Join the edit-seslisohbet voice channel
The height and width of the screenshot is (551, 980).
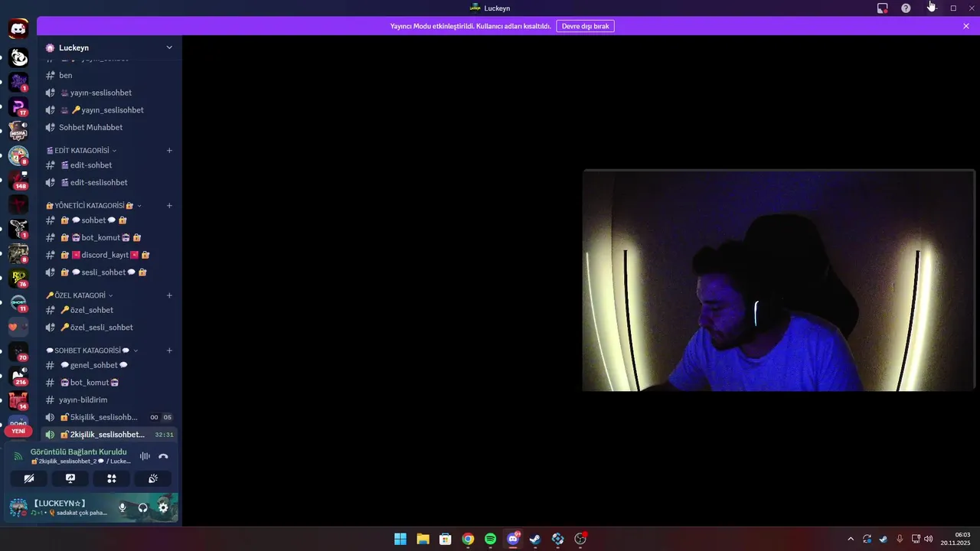coord(109,183)
